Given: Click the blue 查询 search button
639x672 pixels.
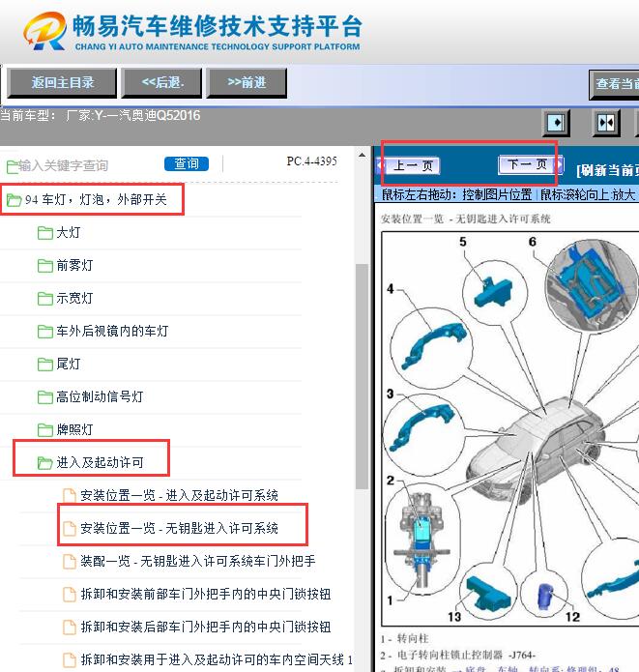Looking at the screenshot, I should [x=187, y=163].
